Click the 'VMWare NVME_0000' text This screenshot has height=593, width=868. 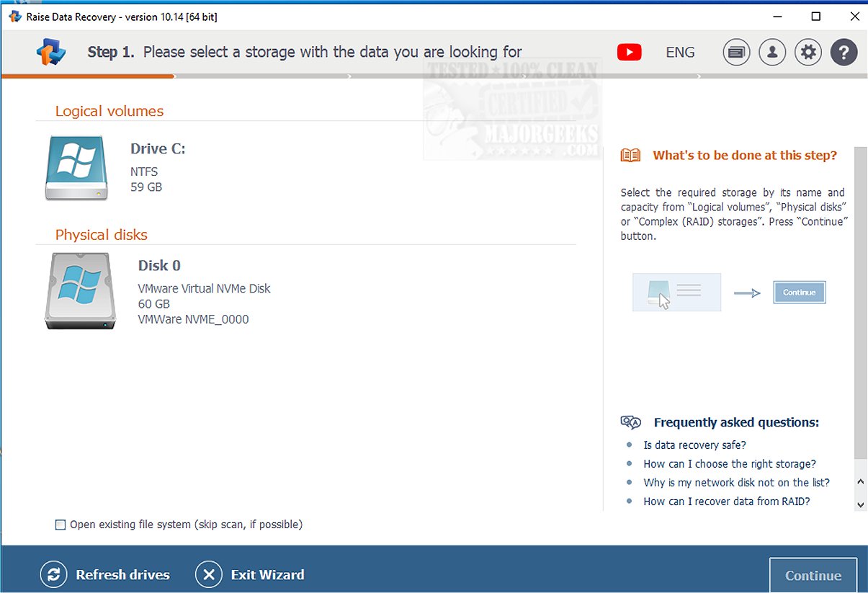click(x=193, y=319)
